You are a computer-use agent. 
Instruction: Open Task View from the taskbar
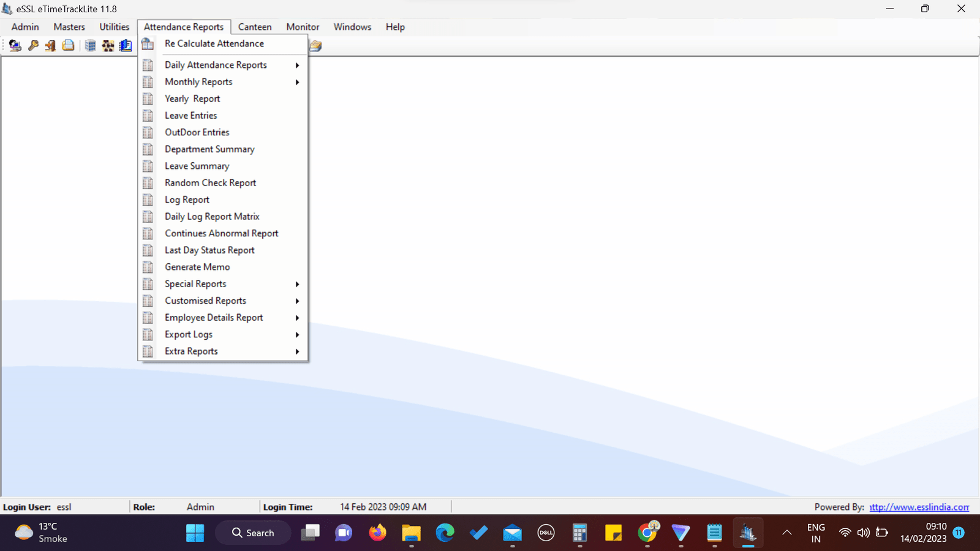point(310,533)
